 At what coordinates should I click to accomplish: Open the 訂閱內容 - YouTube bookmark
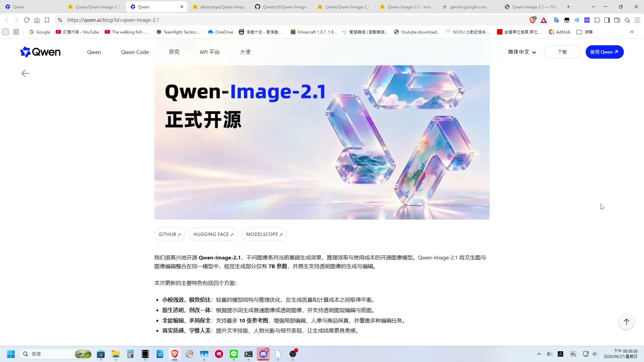[77, 32]
